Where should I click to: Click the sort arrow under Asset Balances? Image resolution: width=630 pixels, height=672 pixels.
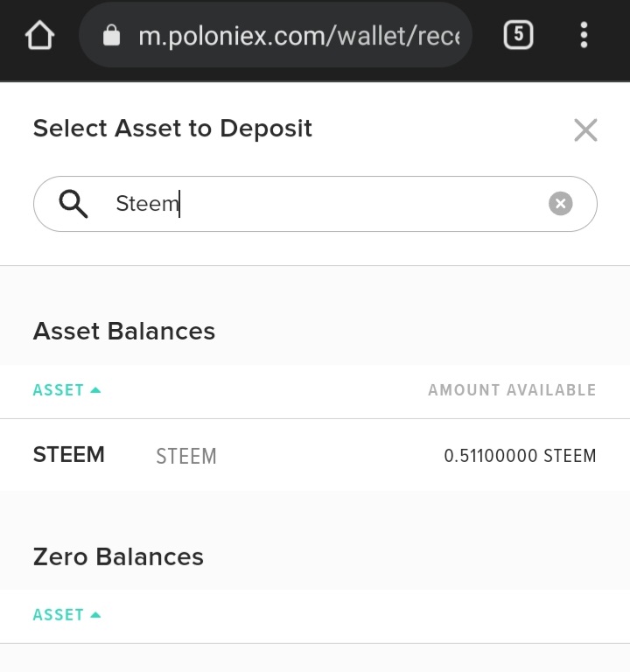(x=96, y=390)
